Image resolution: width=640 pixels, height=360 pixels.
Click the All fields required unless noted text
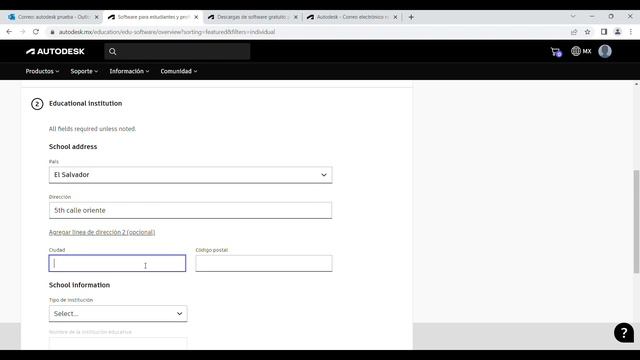(92, 129)
